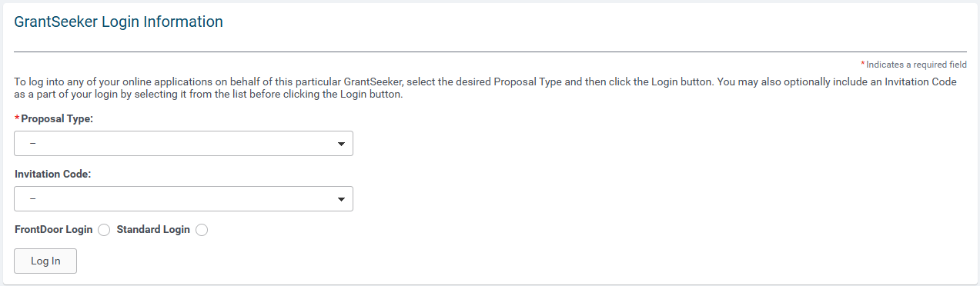The image size is (980, 286).
Task: Click the GrantSeeker Login Information heading
Action: (119, 22)
